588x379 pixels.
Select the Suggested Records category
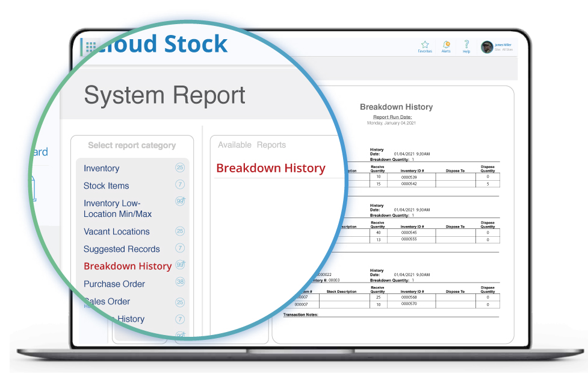(x=122, y=249)
